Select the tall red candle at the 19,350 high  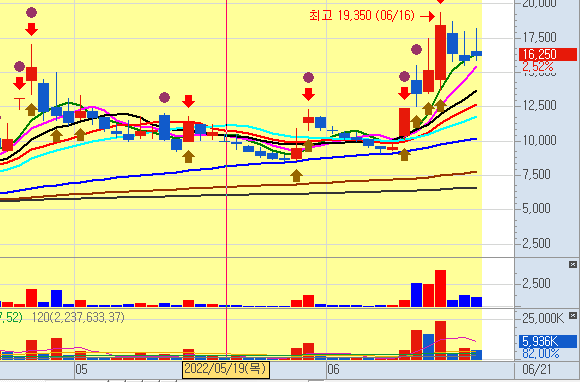[440, 52]
